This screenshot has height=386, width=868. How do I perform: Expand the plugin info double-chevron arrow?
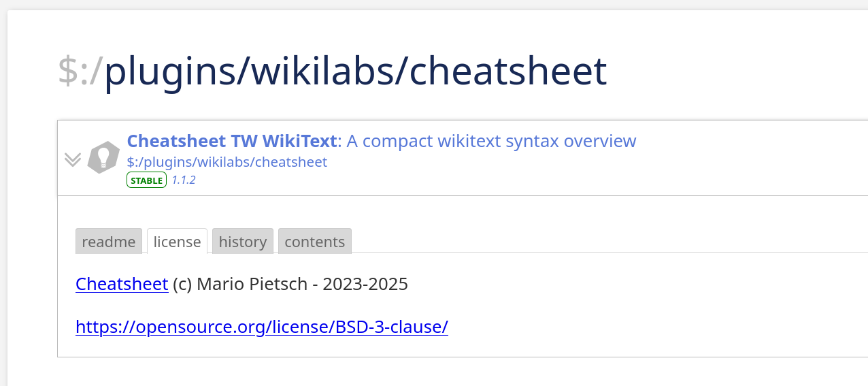pyautogui.click(x=73, y=159)
